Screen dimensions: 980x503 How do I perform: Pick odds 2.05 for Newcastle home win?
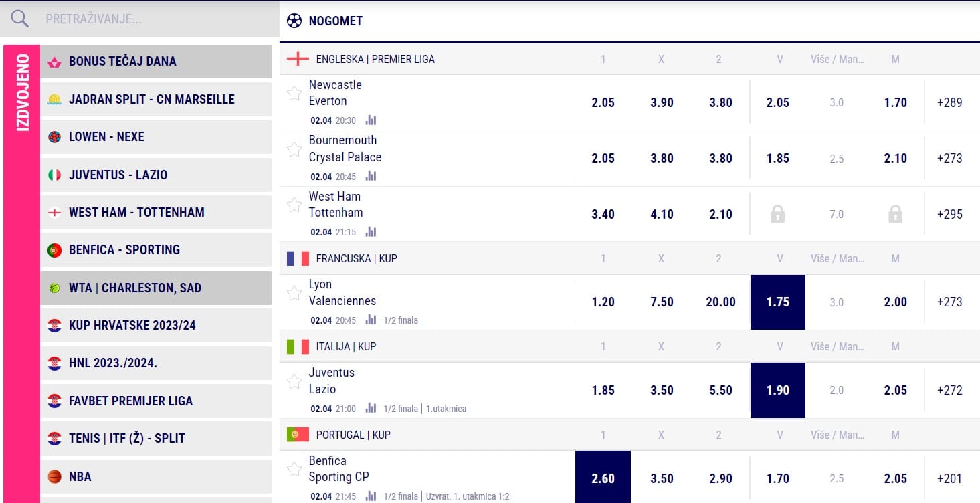pyautogui.click(x=603, y=102)
